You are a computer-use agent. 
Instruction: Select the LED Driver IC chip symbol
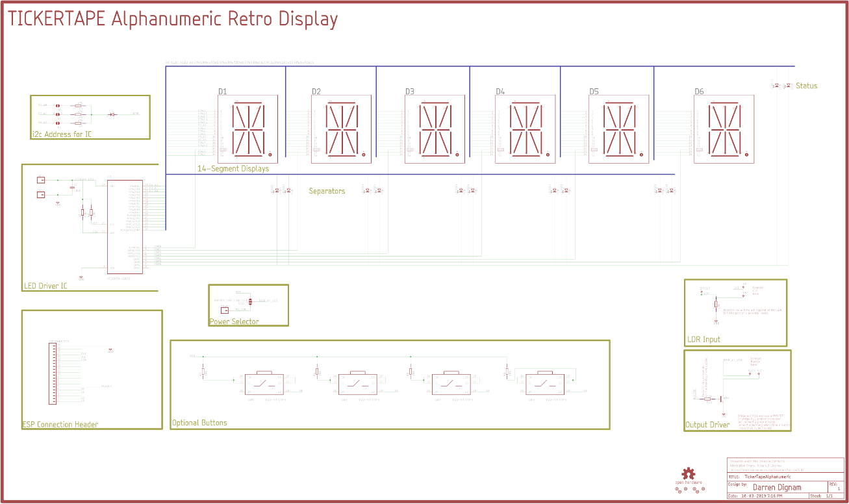pyautogui.click(x=125, y=227)
